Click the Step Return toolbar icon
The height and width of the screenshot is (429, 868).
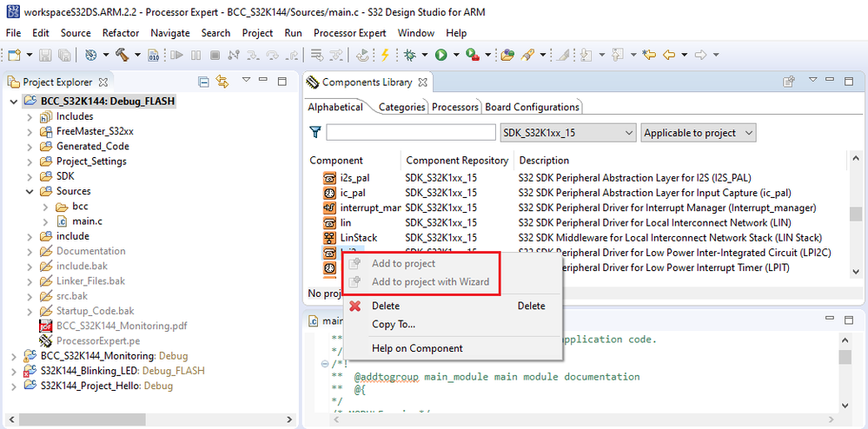pyautogui.click(x=291, y=54)
